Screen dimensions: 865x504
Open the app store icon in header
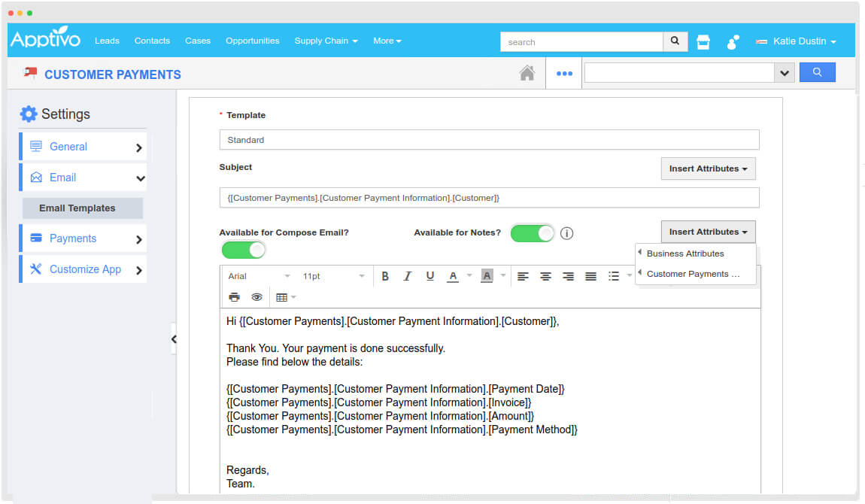coord(703,42)
